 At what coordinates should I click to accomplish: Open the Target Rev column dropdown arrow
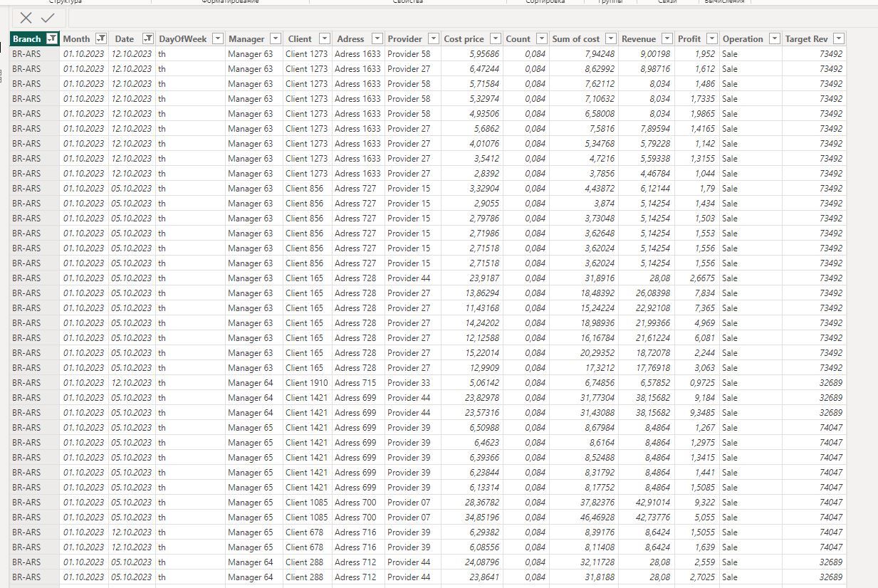pyautogui.click(x=839, y=39)
